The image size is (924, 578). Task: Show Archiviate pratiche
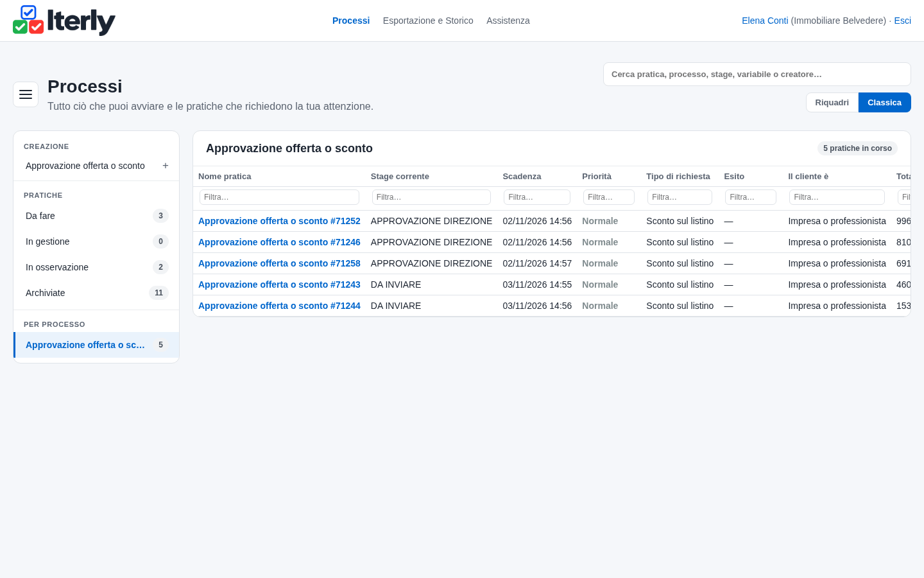pos(96,293)
